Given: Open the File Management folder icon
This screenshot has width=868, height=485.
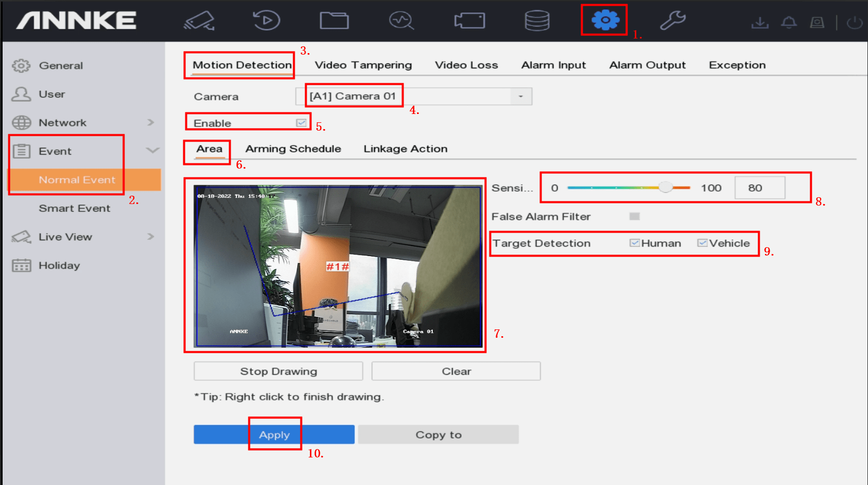Looking at the screenshot, I should 334,20.
